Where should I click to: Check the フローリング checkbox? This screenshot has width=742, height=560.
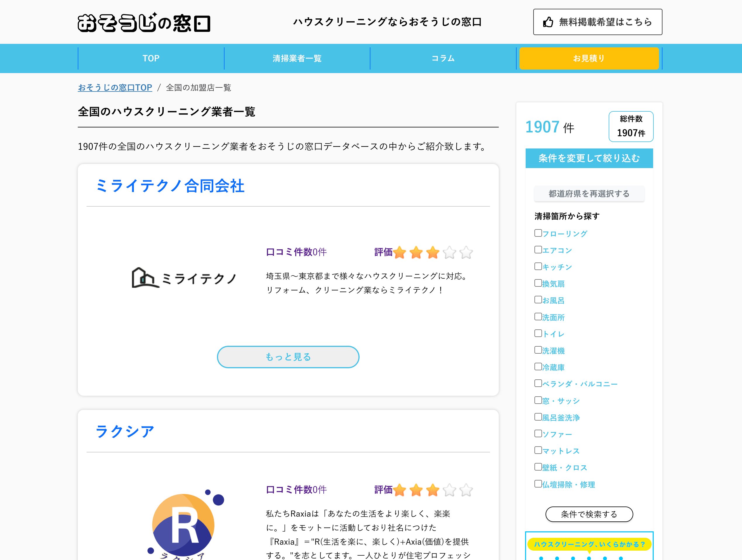pyautogui.click(x=538, y=233)
